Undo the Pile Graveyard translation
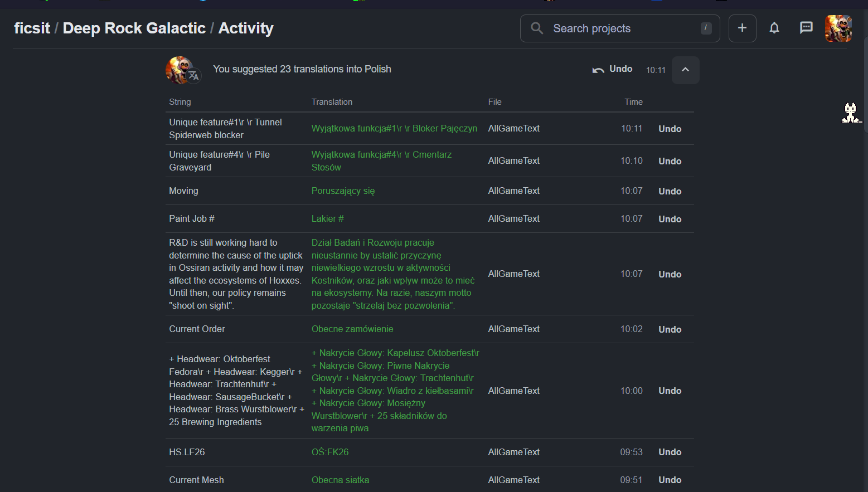 point(670,161)
